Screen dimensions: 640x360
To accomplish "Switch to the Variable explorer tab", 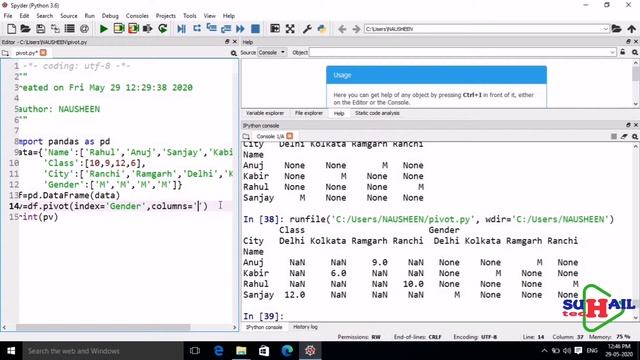I will click(x=265, y=113).
